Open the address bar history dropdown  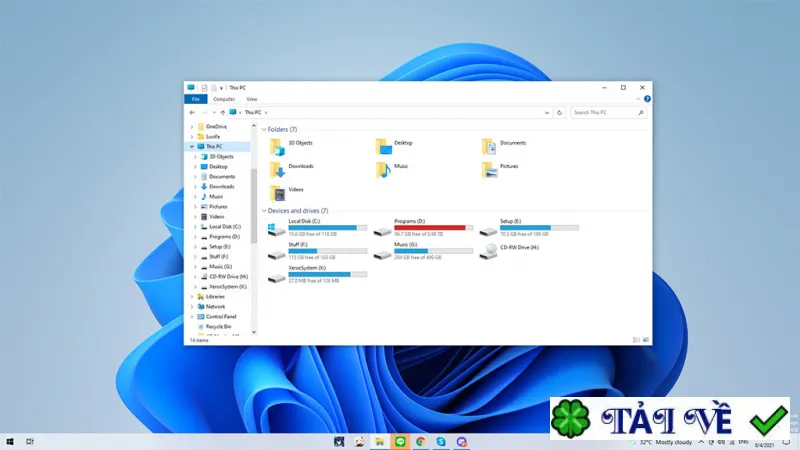546,112
